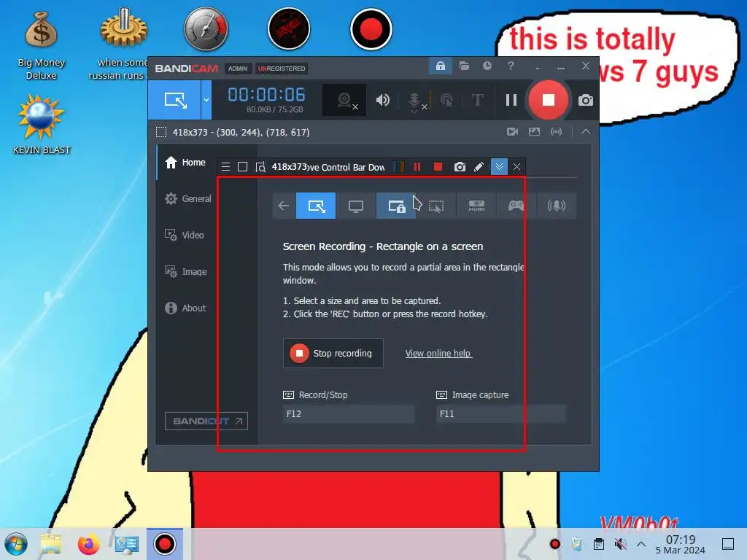
Task: Select the rectangle screen recording mode button
Action: point(174,100)
